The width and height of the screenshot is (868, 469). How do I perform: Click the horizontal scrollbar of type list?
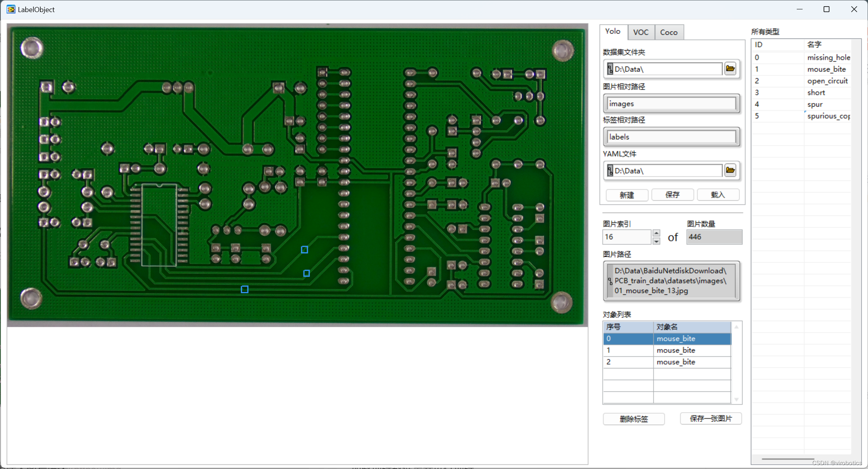click(x=788, y=459)
